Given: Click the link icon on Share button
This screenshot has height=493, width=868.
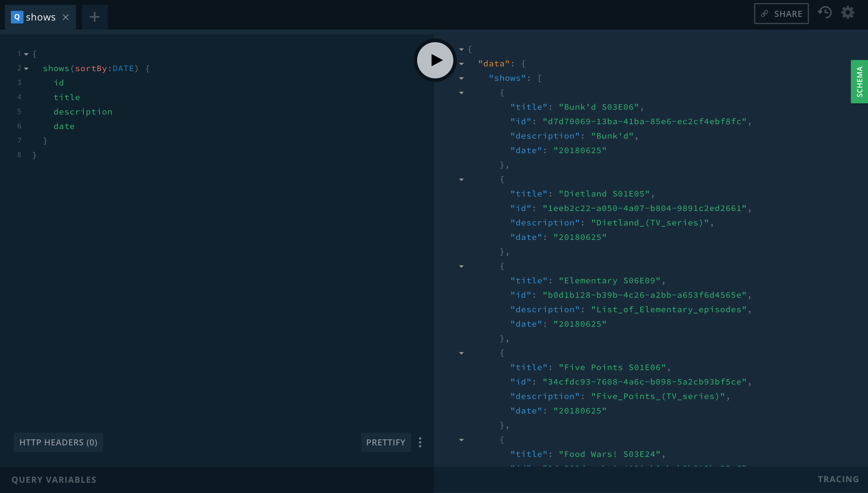Looking at the screenshot, I should point(764,14).
